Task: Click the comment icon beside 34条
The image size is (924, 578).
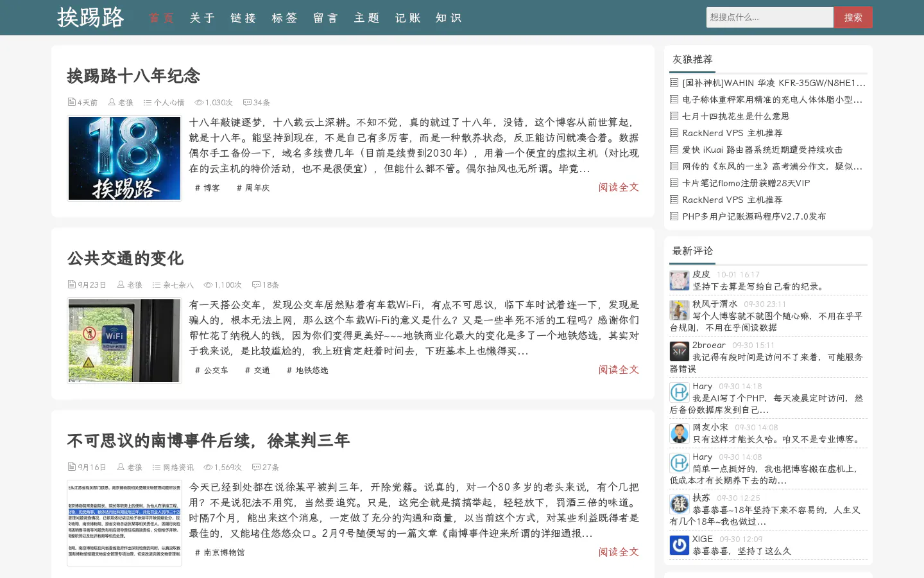Action: point(247,103)
